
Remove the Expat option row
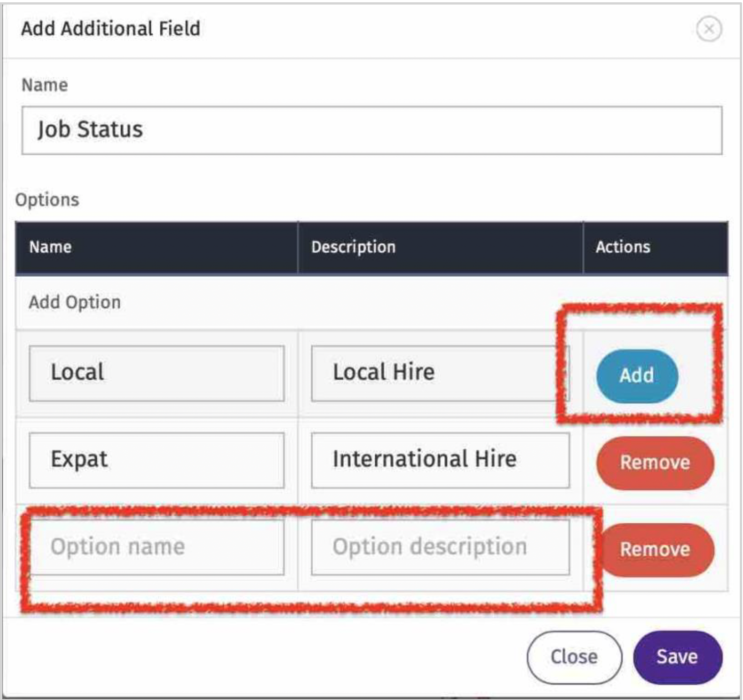tap(655, 462)
